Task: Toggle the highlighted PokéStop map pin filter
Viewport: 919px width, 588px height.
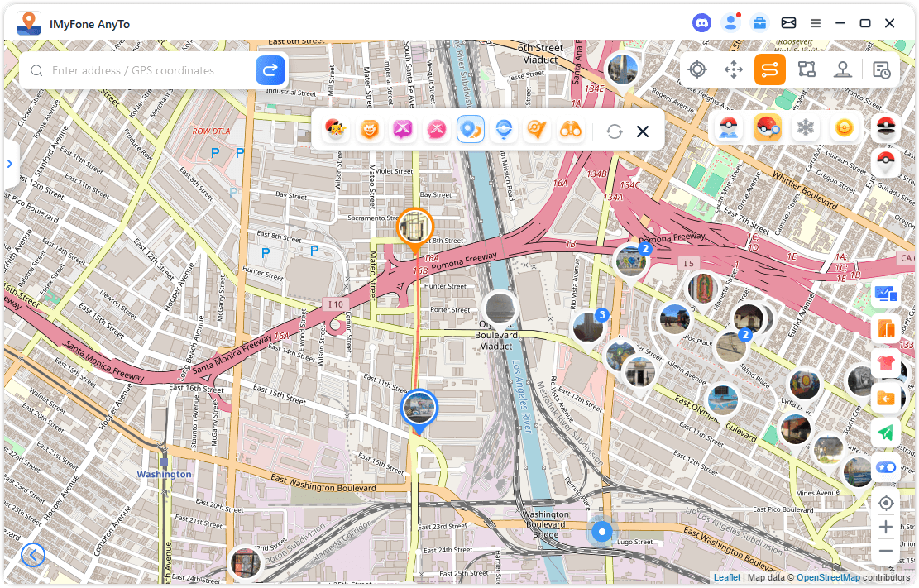Action: [471, 130]
